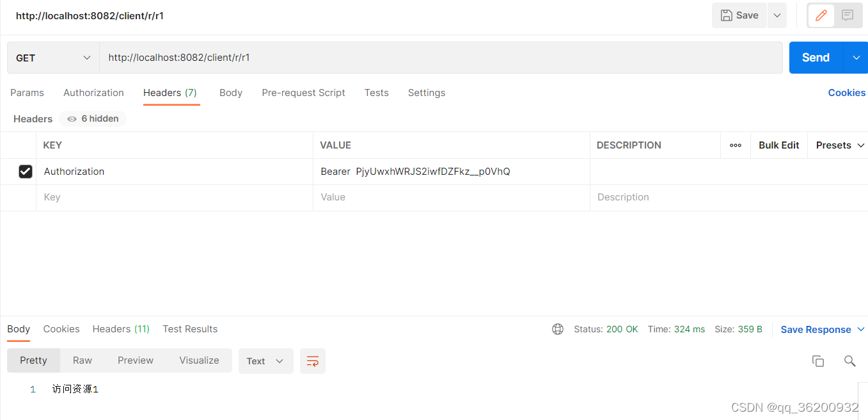Viewport: 868px width, 420px height.
Task: Open the Tests tab
Action: (x=377, y=93)
